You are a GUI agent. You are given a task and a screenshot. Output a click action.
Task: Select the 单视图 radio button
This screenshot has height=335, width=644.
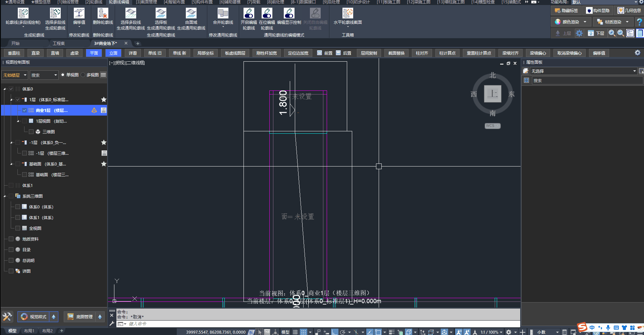(63, 75)
